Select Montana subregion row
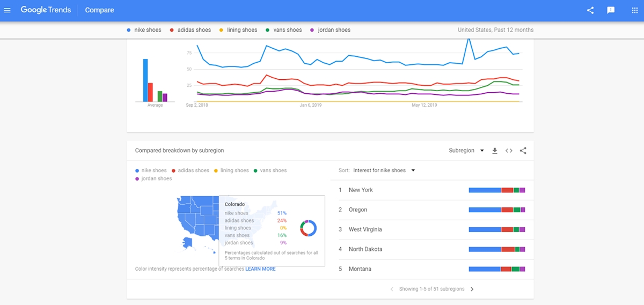This screenshot has height=305, width=644. [x=432, y=269]
